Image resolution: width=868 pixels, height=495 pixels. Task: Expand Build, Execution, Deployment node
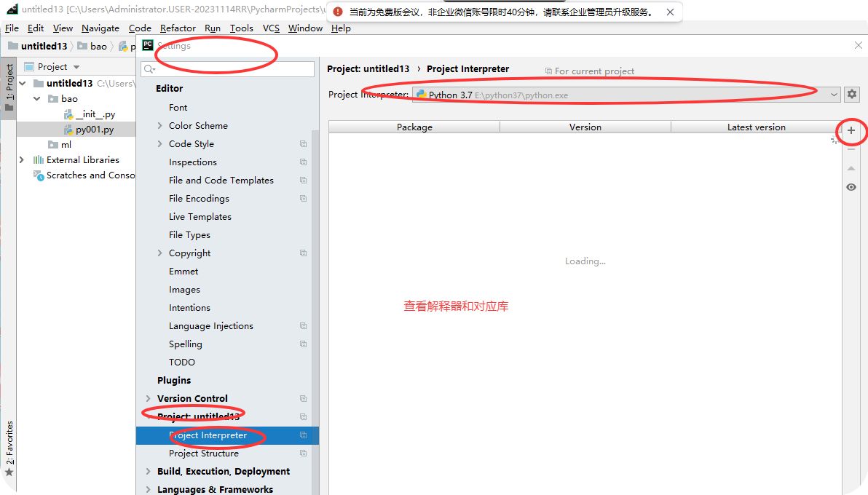tap(149, 471)
